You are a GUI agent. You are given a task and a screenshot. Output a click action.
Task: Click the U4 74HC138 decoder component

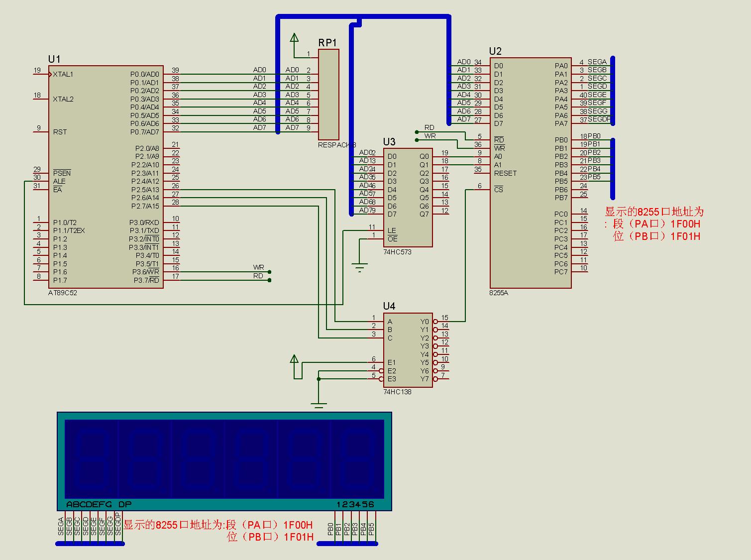coord(408,350)
